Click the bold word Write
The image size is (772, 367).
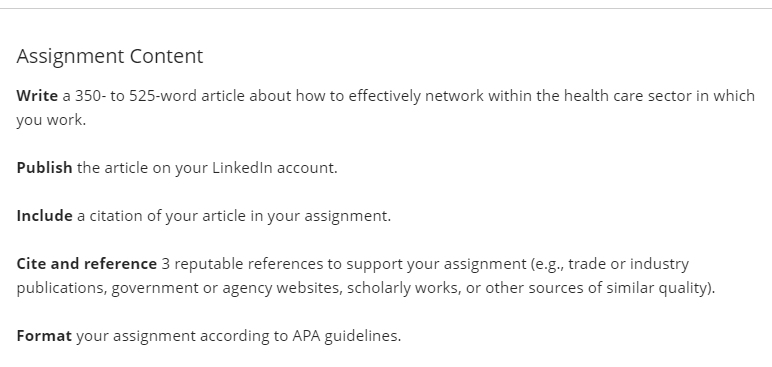pyautogui.click(x=37, y=96)
